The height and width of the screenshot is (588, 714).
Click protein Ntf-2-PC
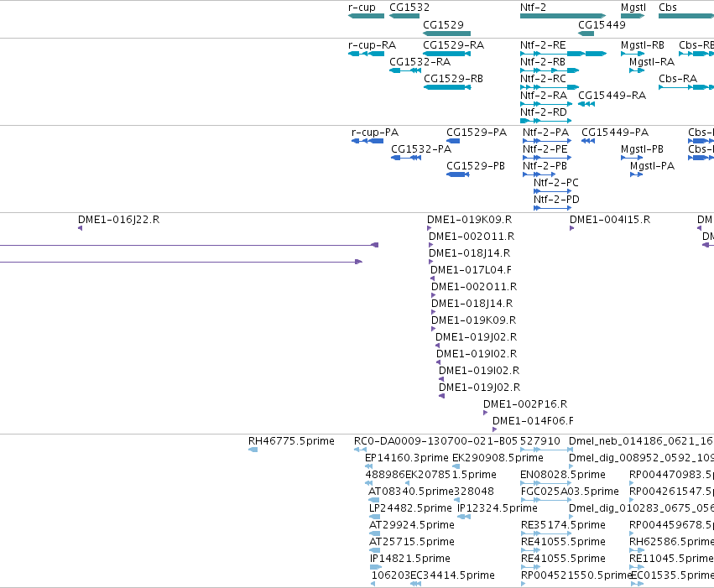point(556,183)
